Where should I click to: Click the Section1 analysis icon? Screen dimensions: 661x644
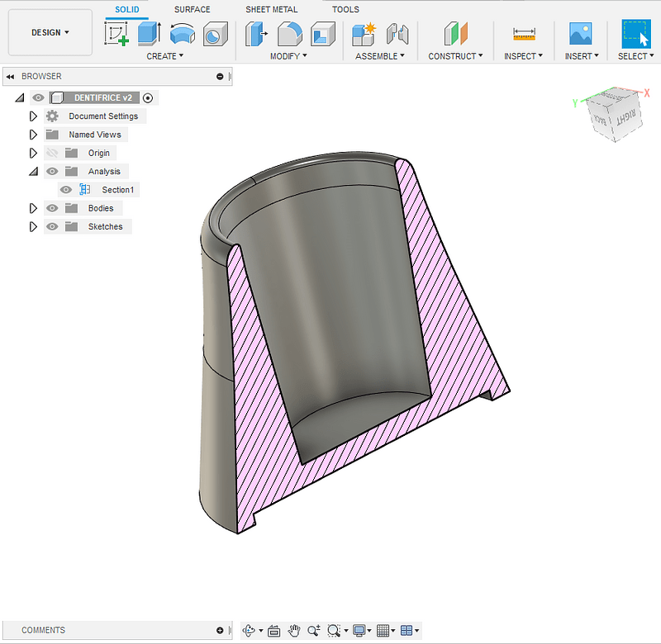coord(85,190)
